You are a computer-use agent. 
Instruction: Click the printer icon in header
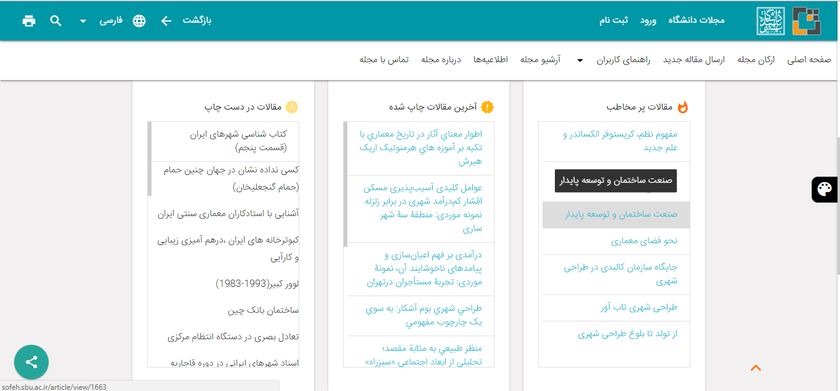(29, 21)
